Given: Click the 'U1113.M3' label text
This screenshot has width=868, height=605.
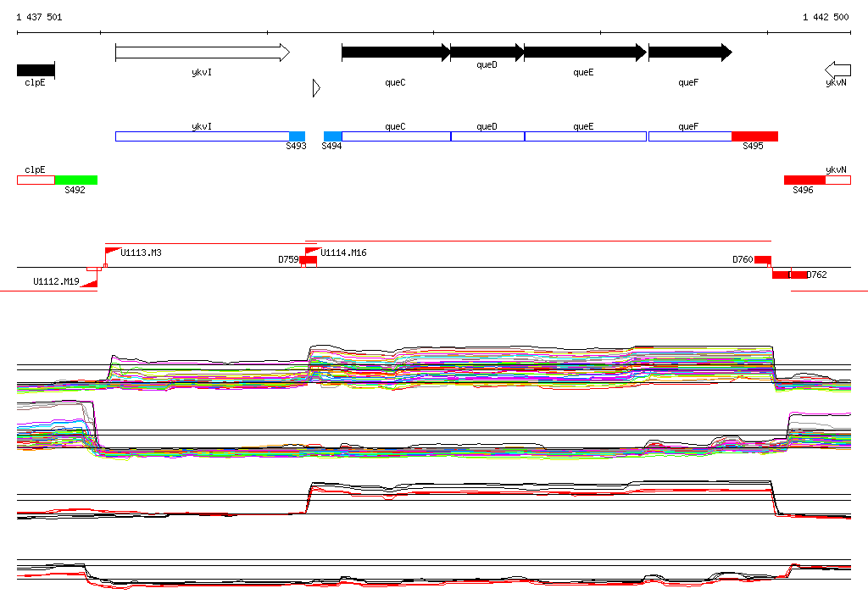Looking at the screenshot, I should (x=142, y=253).
